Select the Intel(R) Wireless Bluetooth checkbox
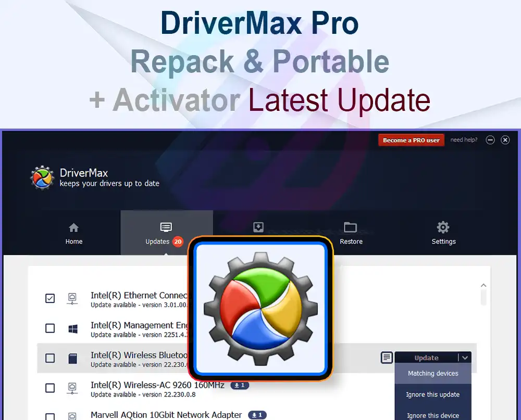This screenshot has height=420, width=521. [50, 358]
